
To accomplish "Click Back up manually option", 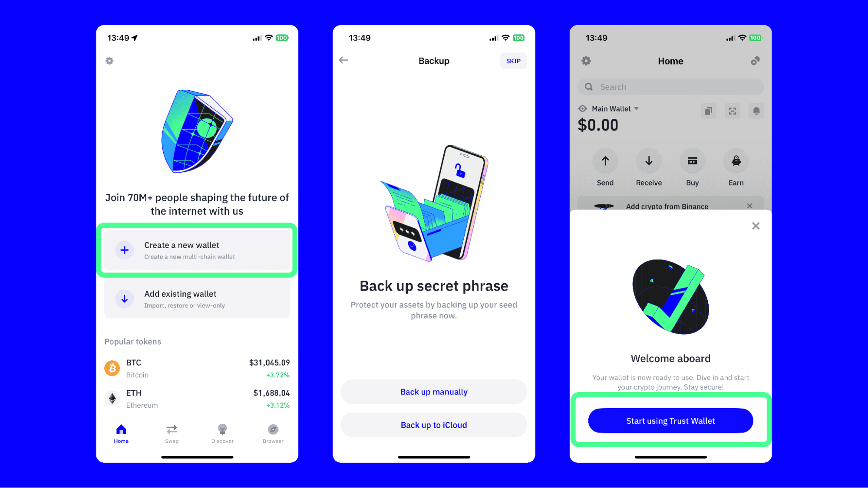I will pos(433,391).
